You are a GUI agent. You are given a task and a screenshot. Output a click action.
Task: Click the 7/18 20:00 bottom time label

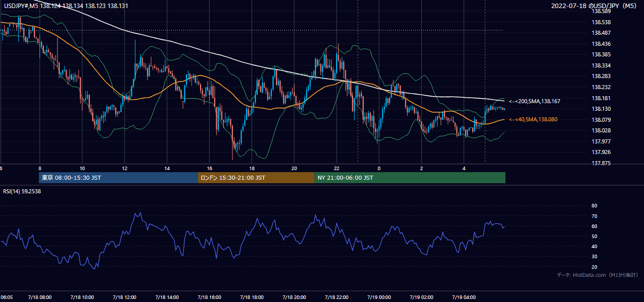click(294, 297)
